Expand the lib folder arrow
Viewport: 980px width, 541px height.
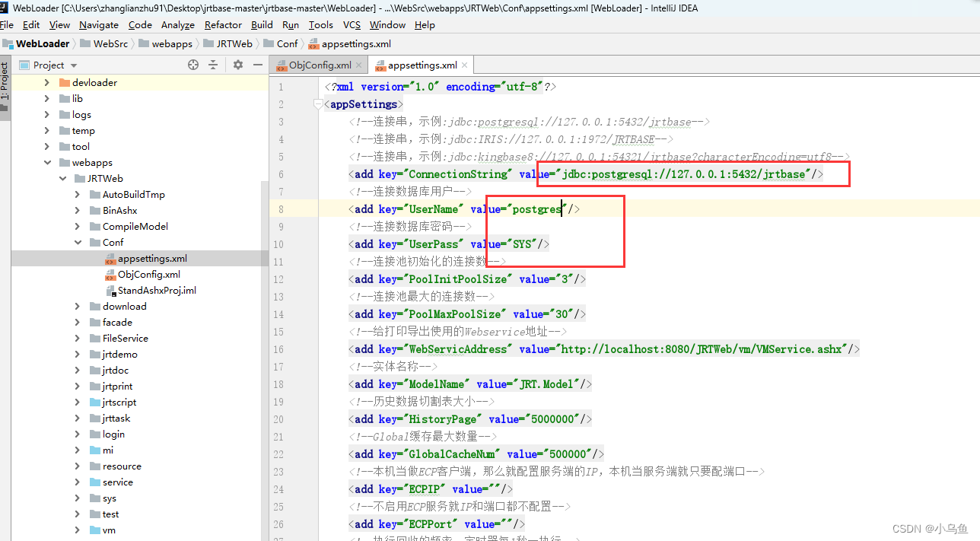pyautogui.click(x=46, y=98)
